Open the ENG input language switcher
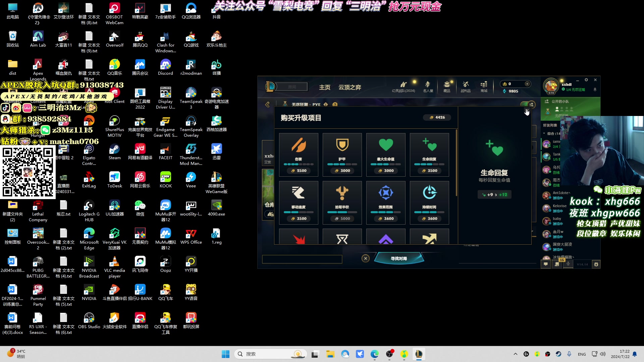644x362 pixels. [x=582, y=354]
